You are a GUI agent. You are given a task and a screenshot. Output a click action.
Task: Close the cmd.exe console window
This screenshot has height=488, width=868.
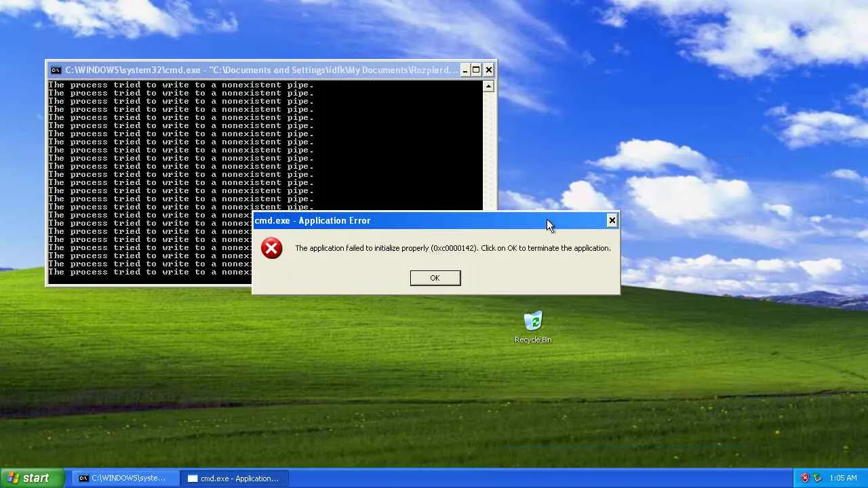488,70
